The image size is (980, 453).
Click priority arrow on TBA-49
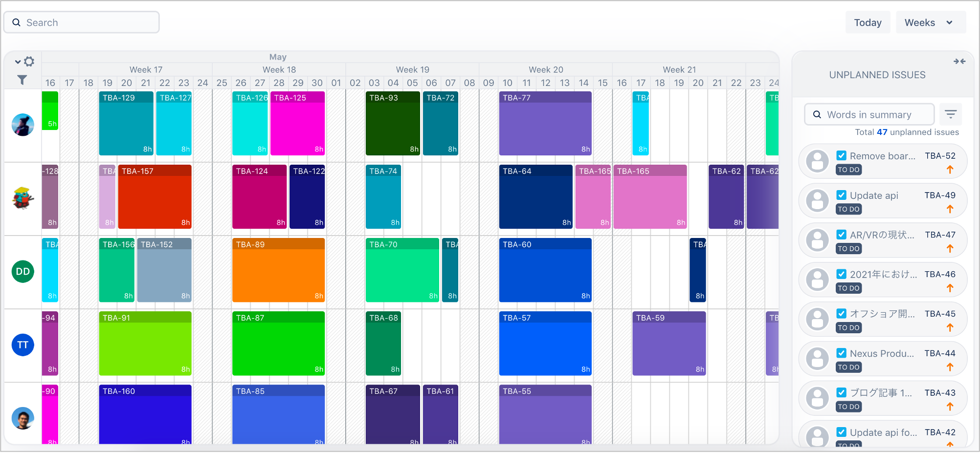[x=950, y=209]
